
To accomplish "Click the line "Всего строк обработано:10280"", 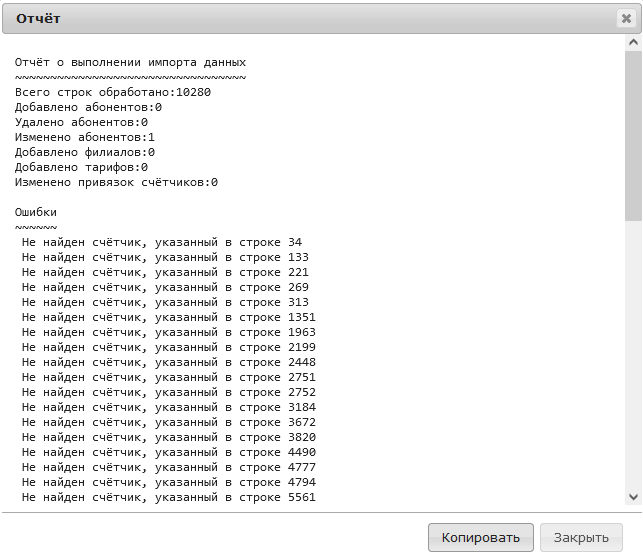I will [x=112, y=92].
